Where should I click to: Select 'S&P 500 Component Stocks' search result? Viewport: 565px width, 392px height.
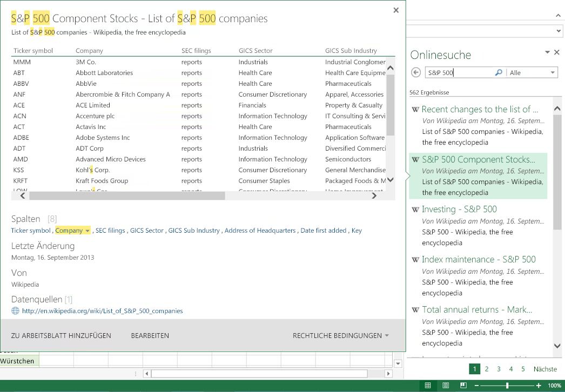point(478,176)
